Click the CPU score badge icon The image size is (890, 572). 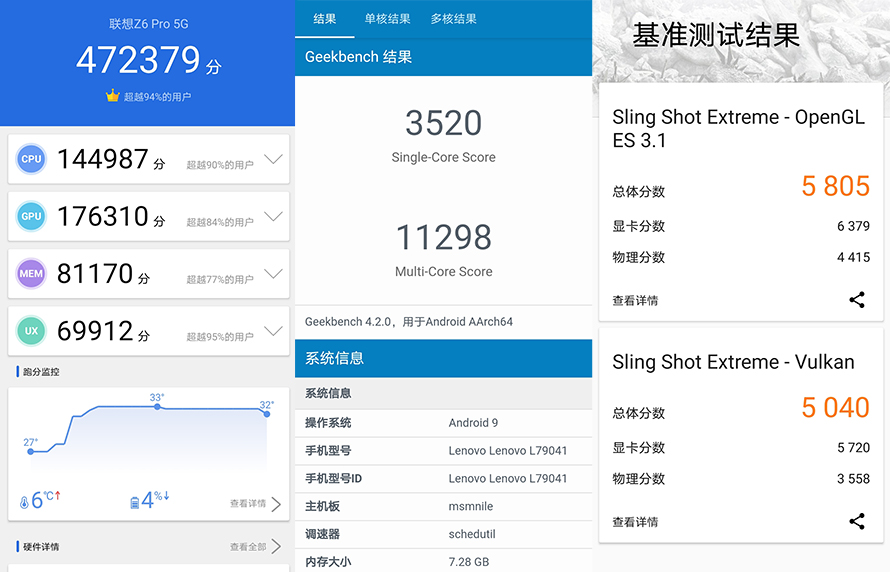pos(31,159)
